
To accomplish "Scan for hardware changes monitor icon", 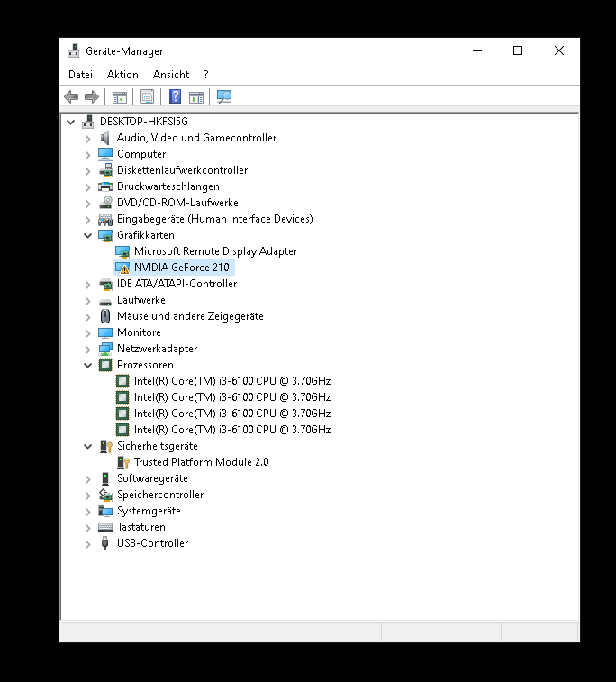I will pos(224,96).
